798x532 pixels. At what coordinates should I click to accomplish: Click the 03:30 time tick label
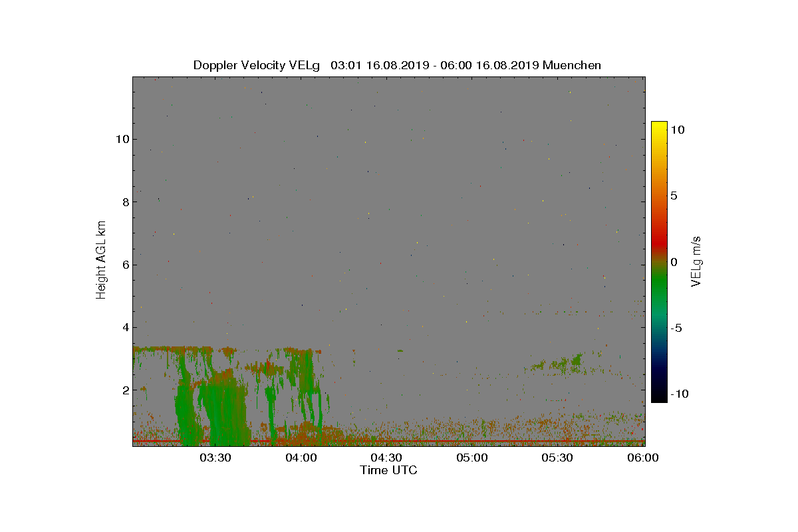tap(215, 458)
